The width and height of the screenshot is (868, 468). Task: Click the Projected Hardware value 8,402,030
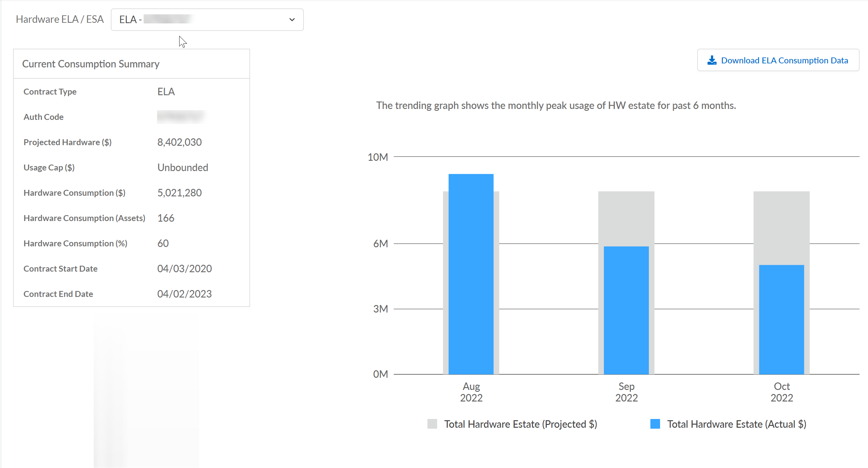click(x=179, y=142)
